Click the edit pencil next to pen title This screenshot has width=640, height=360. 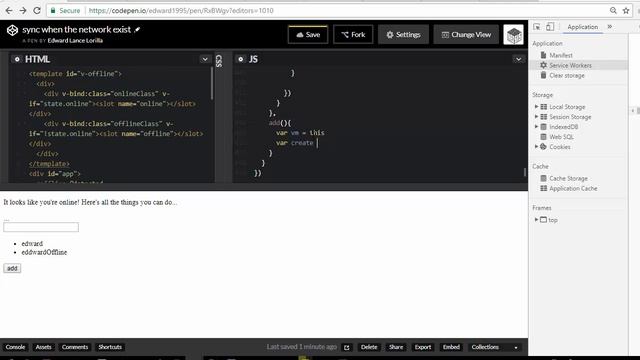point(137,29)
